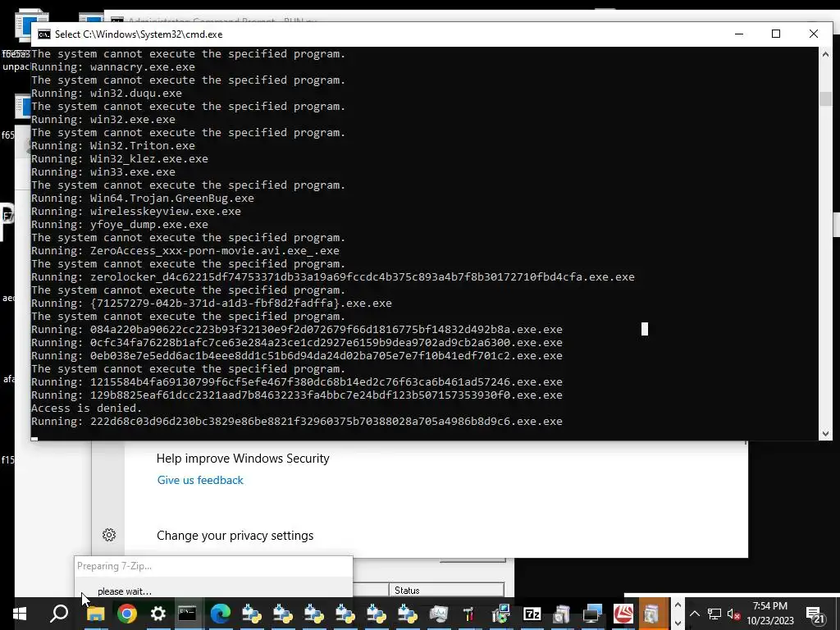Screen dimensions: 840x630
Task: Click the {71257279-042b-371d line
Action: coord(212,304)
